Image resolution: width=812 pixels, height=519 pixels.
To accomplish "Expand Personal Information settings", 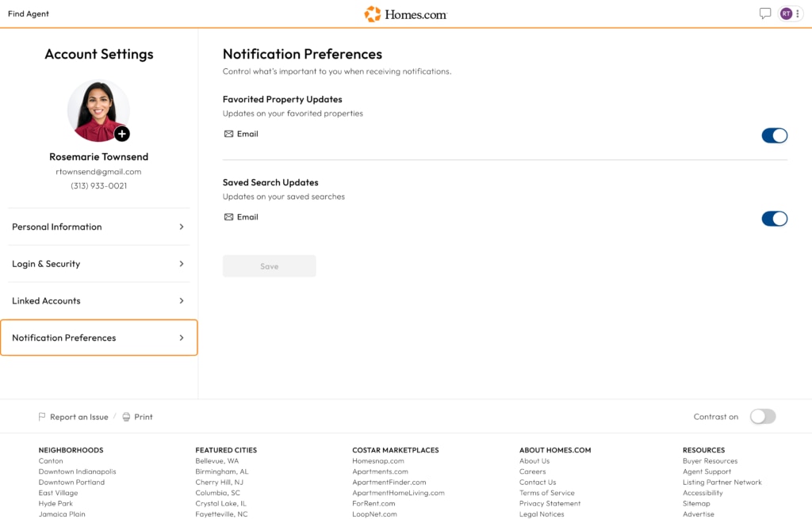I will (x=98, y=227).
